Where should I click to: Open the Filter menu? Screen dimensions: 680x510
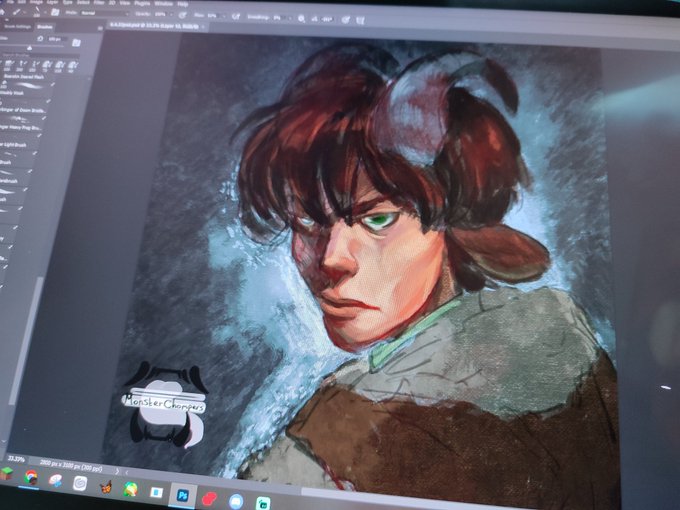pos(98,3)
